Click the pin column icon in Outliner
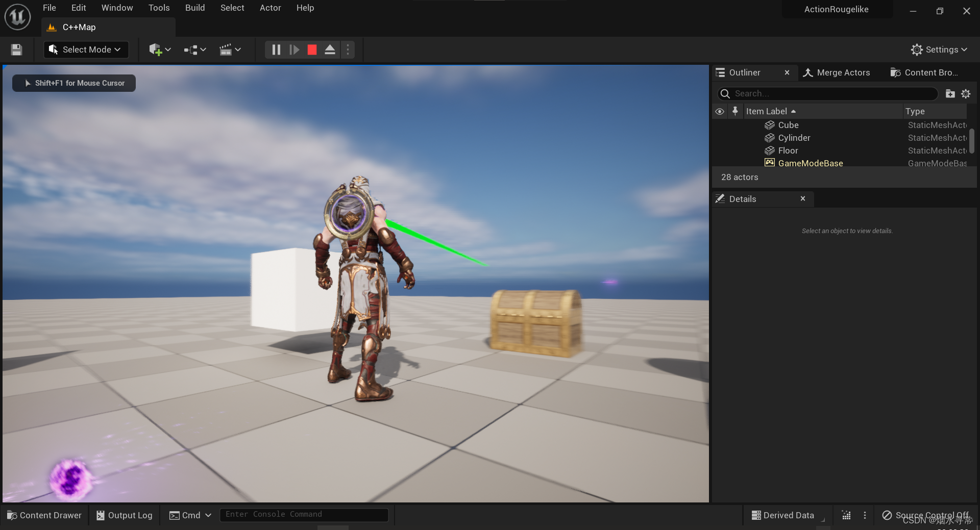This screenshot has height=530, width=980. 736,111
